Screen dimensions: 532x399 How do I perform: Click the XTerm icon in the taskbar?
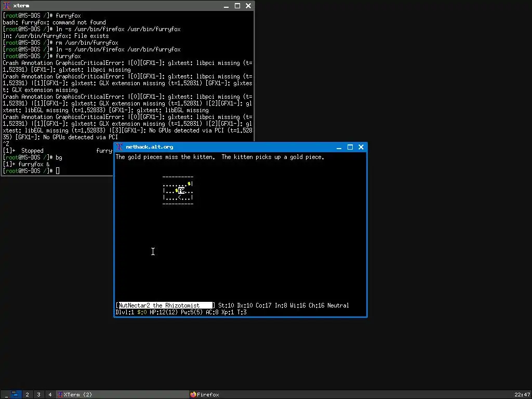[60, 394]
